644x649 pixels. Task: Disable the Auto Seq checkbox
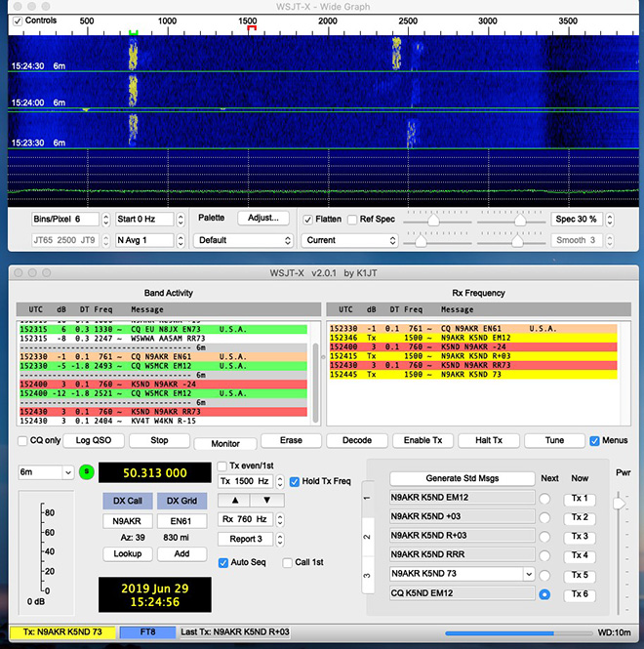(223, 562)
